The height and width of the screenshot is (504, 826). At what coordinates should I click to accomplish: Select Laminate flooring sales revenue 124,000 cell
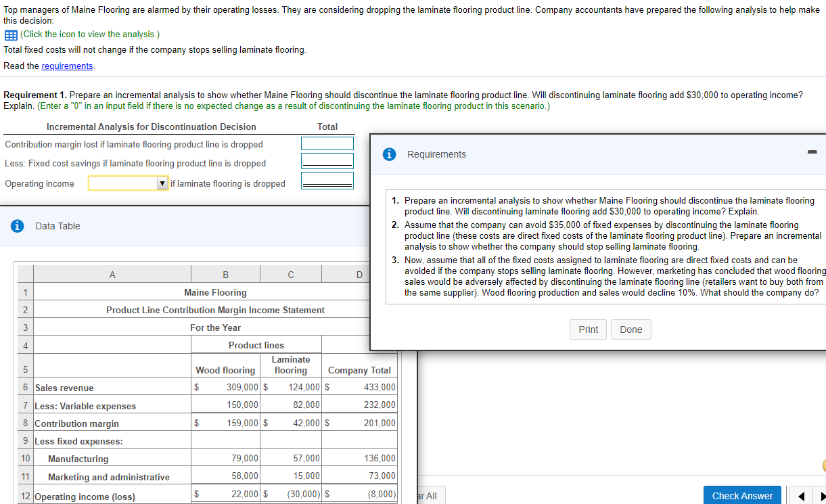pyautogui.click(x=291, y=388)
